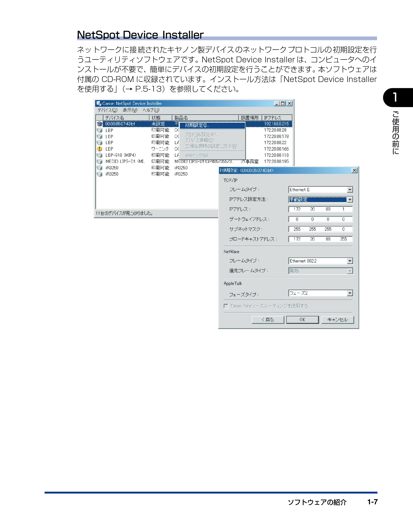The height and width of the screenshot is (532, 413).
Task: Close the 初期設定 dialog
Action: tap(354, 171)
